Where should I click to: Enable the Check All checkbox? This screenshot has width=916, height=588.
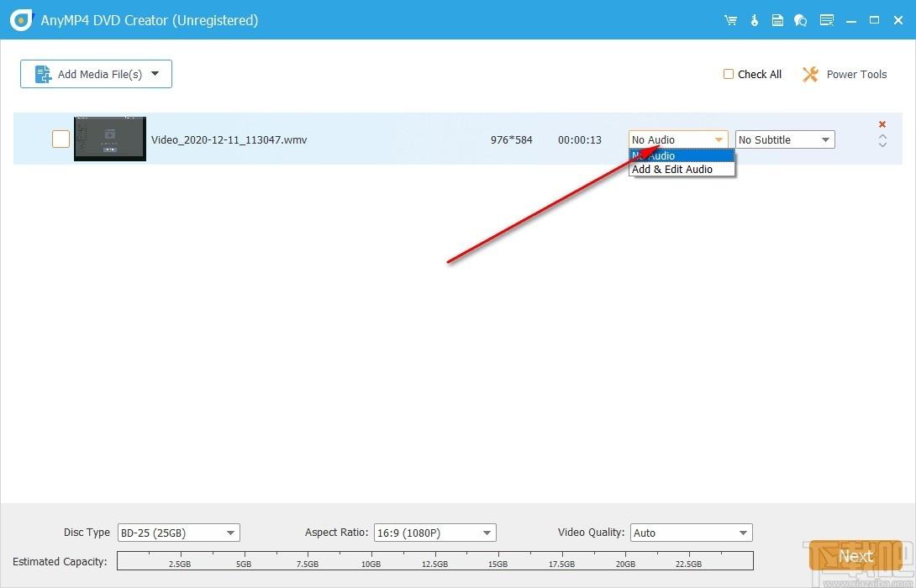click(729, 74)
